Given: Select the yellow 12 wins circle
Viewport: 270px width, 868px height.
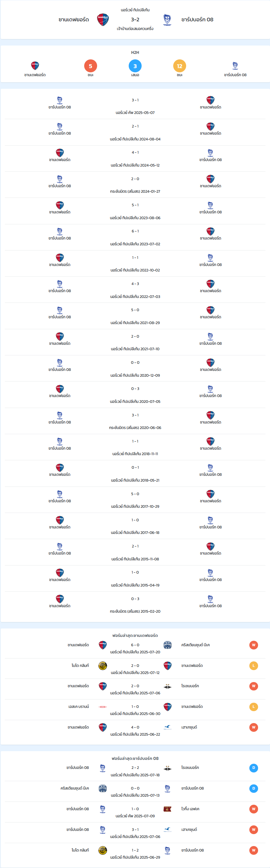Looking at the screenshot, I should click(x=179, y=66).
